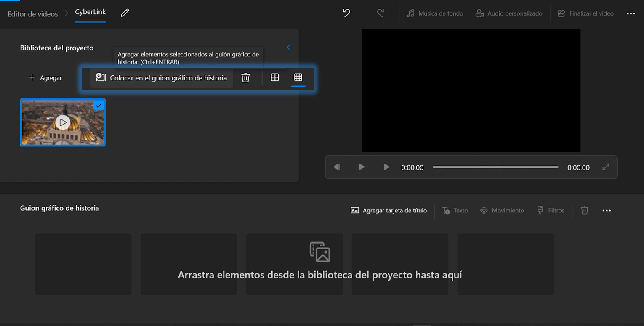Click the video preview area
Screen dimensions: 644x326
(471, 90)
